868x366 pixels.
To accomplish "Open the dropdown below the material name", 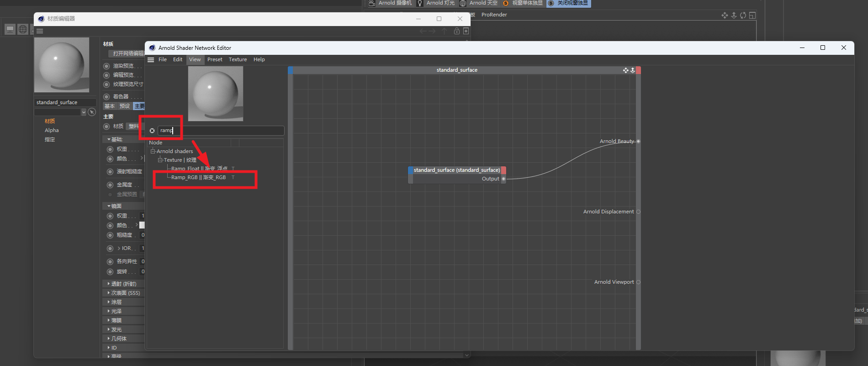I will click(x=84, y=112).
